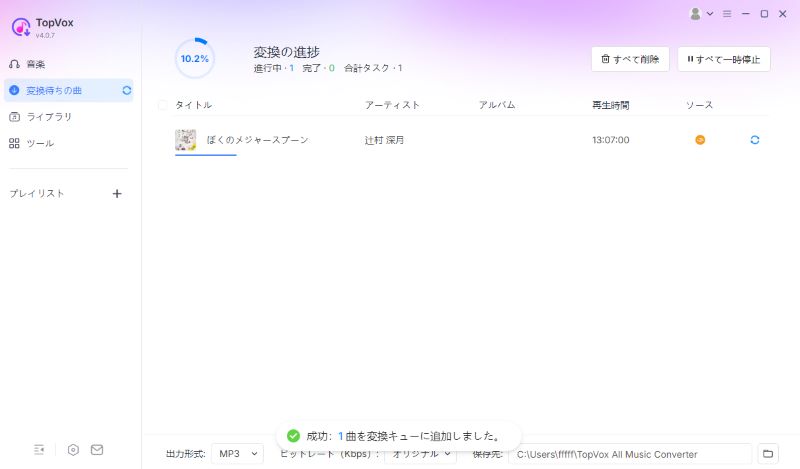The width and height of the screenshot is (800, 469).
Task: Minimize the TopVox window
Action: pyautogui.click(x=745, y=14)
